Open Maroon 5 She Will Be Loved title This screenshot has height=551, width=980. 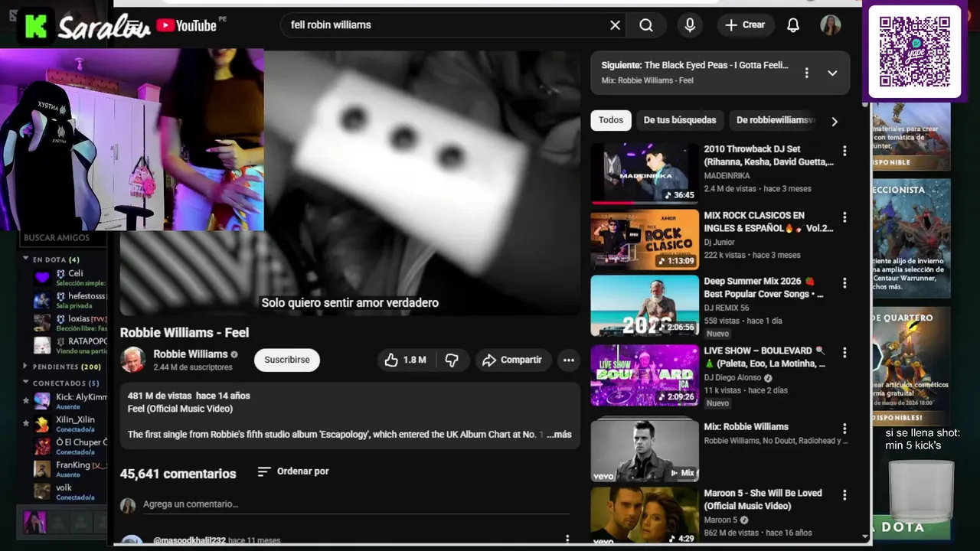coord(763,499)
